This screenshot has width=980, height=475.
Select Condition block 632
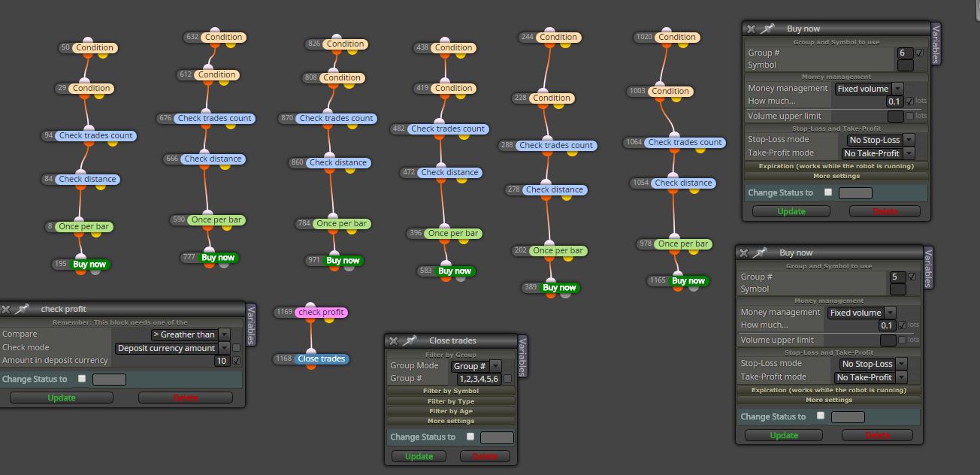click(x=223, y=37)
